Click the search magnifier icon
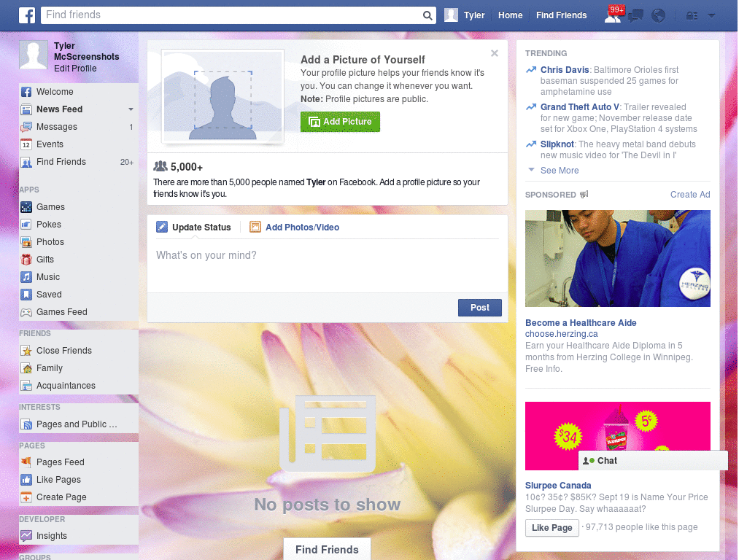The height and width of the screenshot is (560, 747). (427, 15)
